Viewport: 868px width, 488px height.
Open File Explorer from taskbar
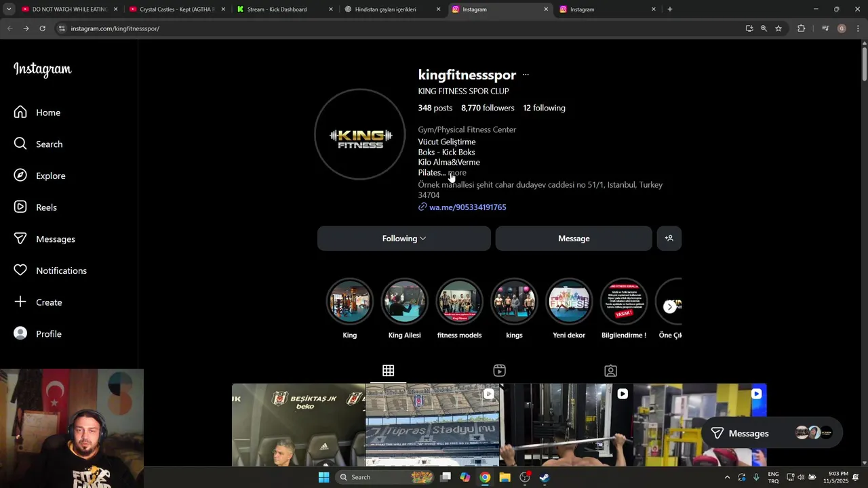[x=505, y=477]
